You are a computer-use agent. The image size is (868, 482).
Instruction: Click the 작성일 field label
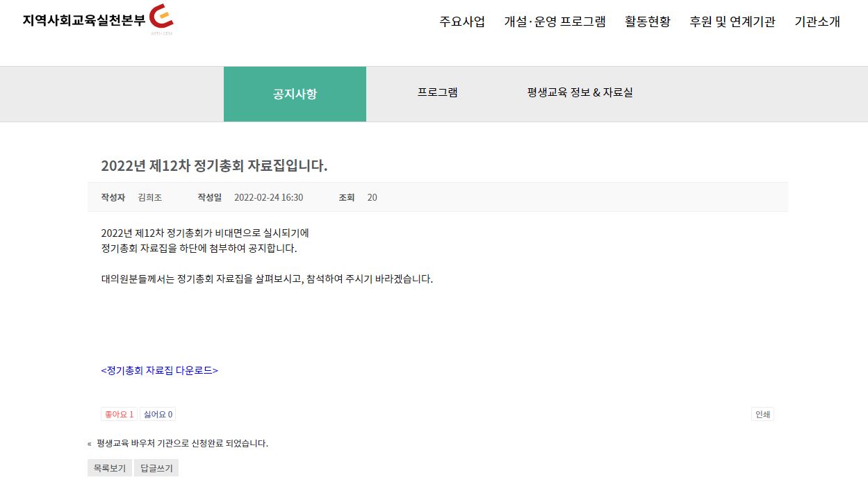tap(209, 197)
